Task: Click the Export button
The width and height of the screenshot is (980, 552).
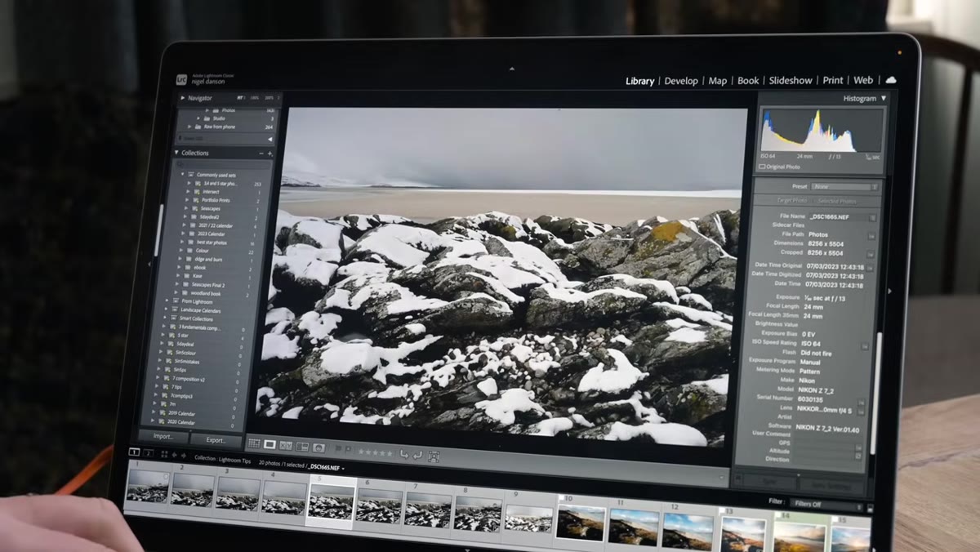Action: coord(216,440)
